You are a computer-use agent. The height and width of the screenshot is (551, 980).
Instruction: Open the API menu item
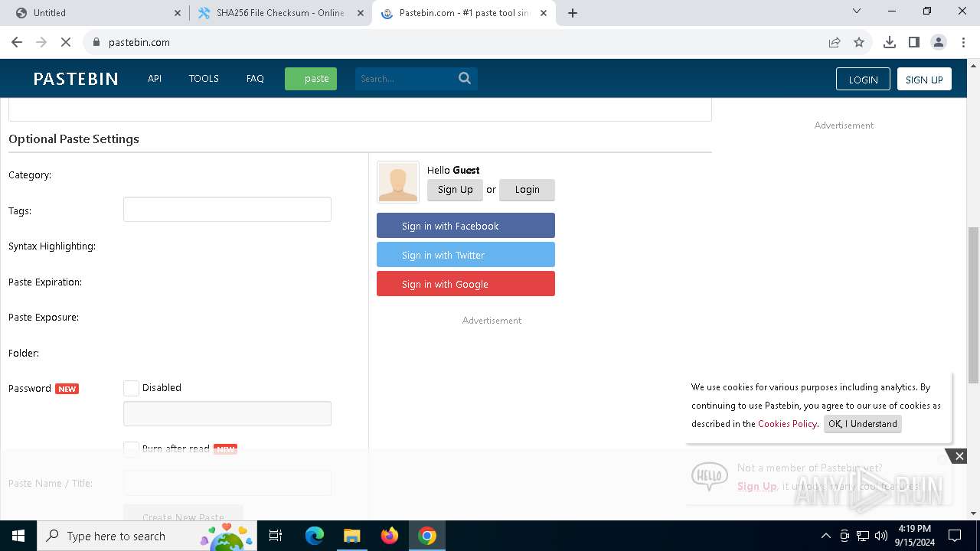[x=155, y=78]
